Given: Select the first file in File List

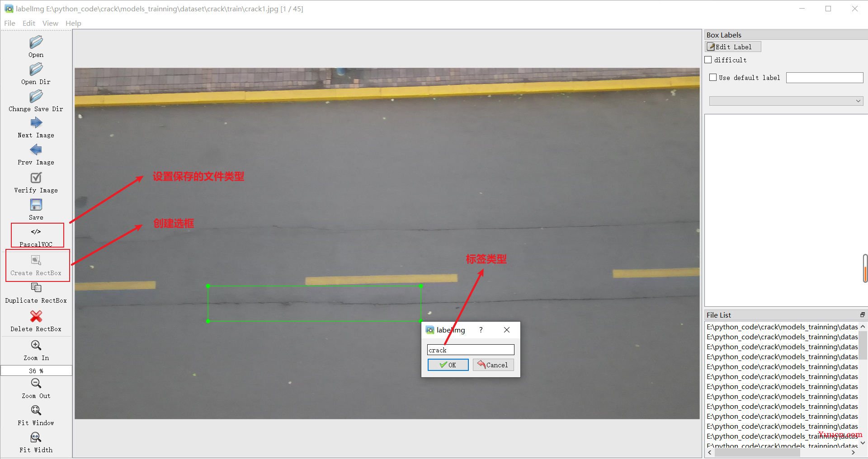Looking at the screenshot, I should (782, 327).
